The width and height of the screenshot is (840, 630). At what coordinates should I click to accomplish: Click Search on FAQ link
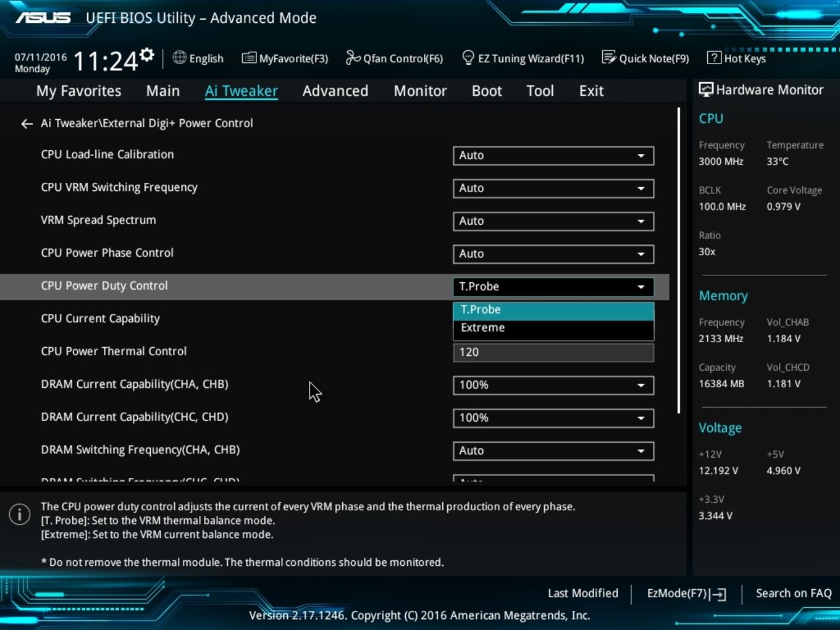794,594
